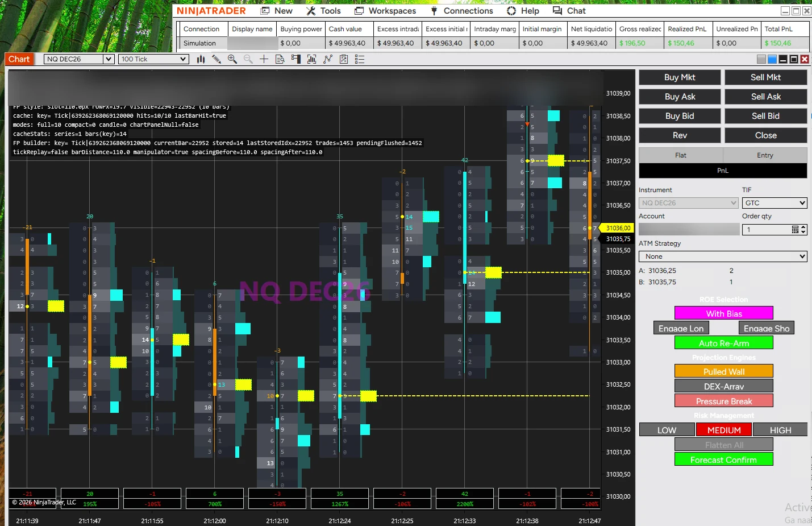812x526 pixels.
Task: Open the Connections menu
Action: click(x=462, y=11)
